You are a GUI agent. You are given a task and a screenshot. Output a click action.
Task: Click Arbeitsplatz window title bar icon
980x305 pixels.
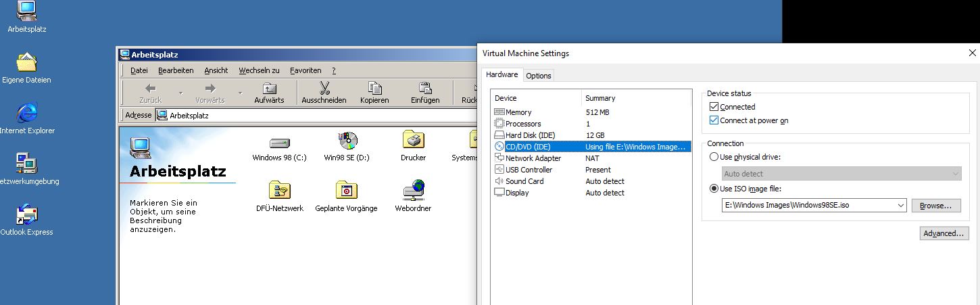(x=124, y=55)
